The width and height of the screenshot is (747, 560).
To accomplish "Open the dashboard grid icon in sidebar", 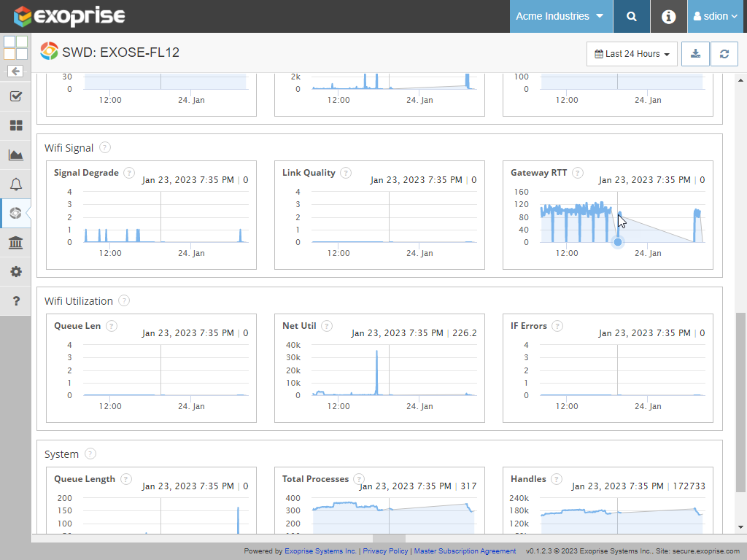I will (15, 125).
